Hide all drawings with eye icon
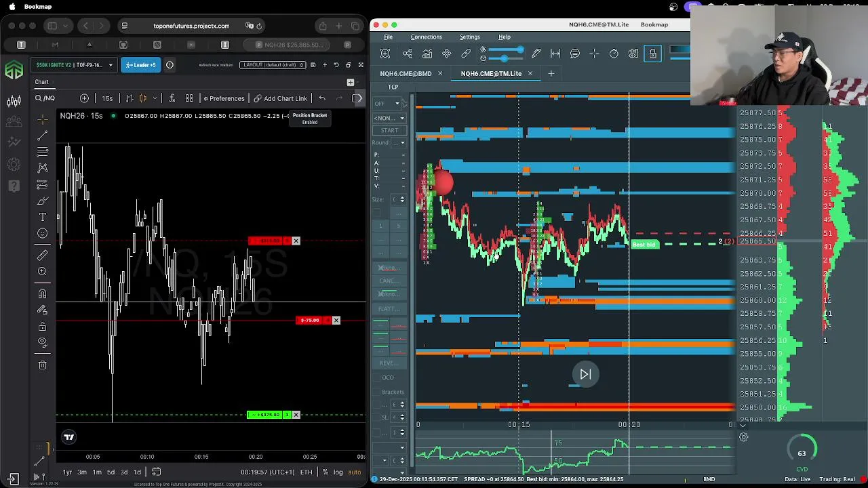Viewport: 868px width, 488px height. (x=42, y=342)
